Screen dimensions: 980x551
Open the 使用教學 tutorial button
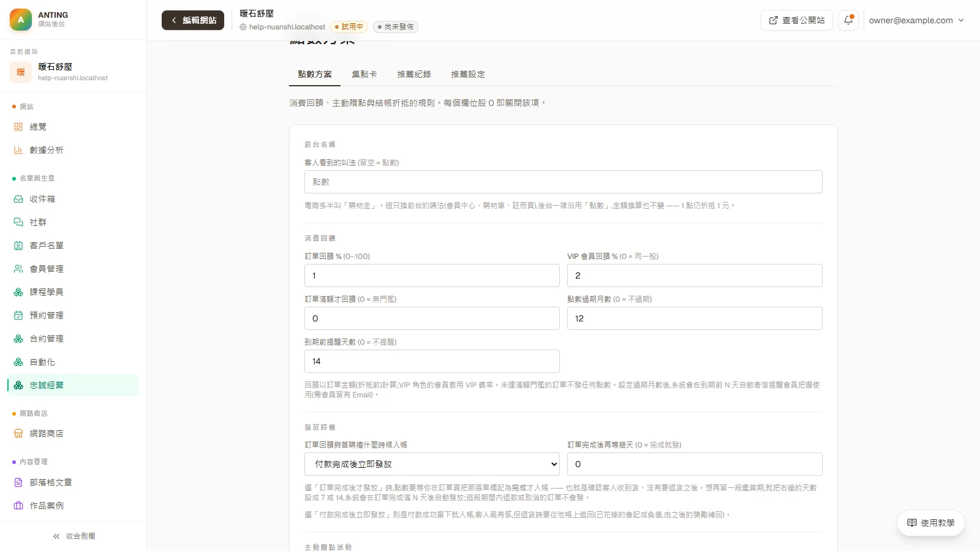tap(931, 523)
